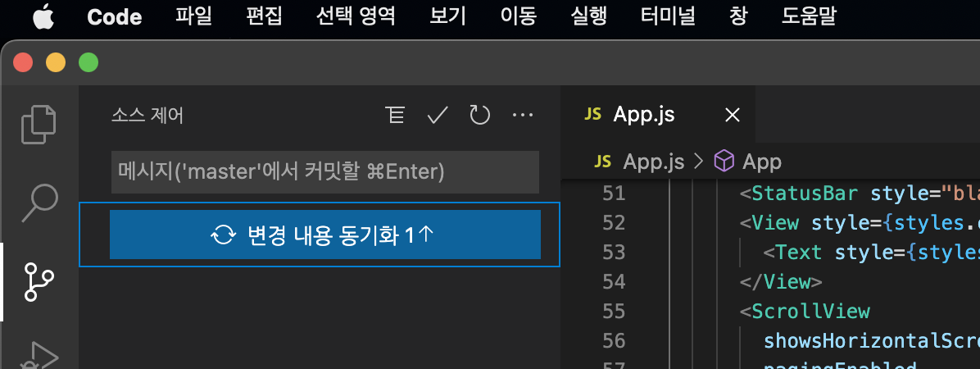Open the 실행 menu
The image size is (980, 369).
point(589,17)
